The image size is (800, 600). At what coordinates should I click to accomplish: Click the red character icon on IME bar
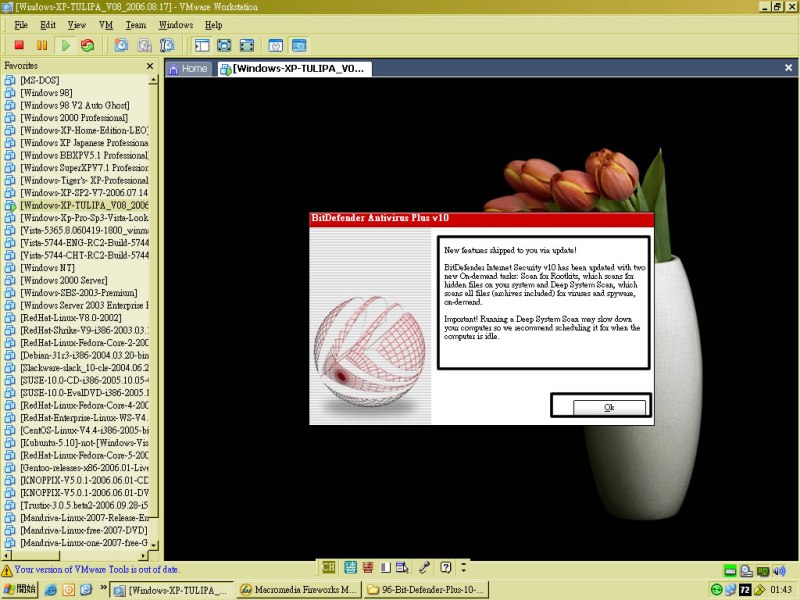coord(368,567)
